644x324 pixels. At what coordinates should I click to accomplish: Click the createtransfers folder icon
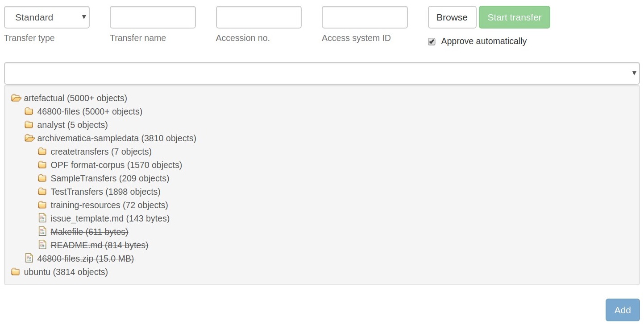[42, 151]
